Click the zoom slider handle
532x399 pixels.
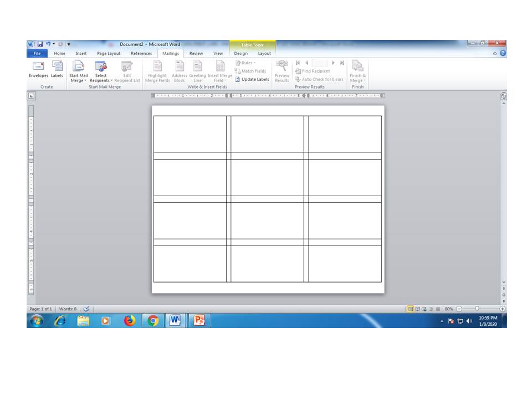tap(477, 309)
